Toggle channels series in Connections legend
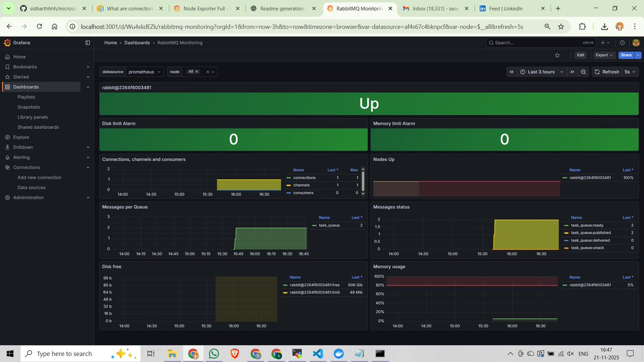The image size is (644, 362). point(301,185)
